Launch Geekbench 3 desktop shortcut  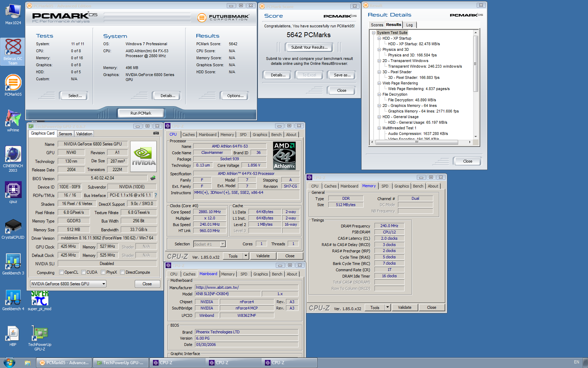pyautogui.click(x=13, y=264)
